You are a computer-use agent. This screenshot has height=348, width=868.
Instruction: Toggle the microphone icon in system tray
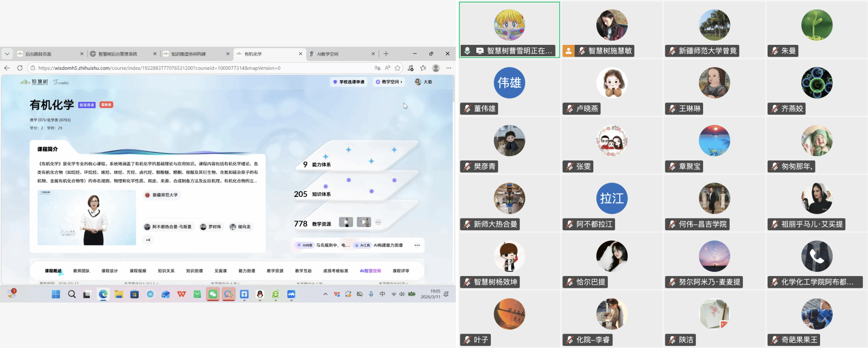pyautogui.click(x=371, y=294)
